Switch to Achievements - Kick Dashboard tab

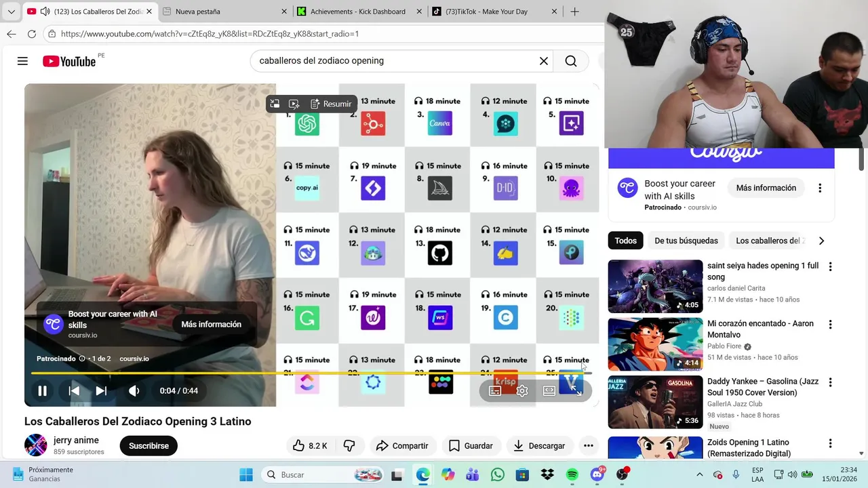[359, 12]
